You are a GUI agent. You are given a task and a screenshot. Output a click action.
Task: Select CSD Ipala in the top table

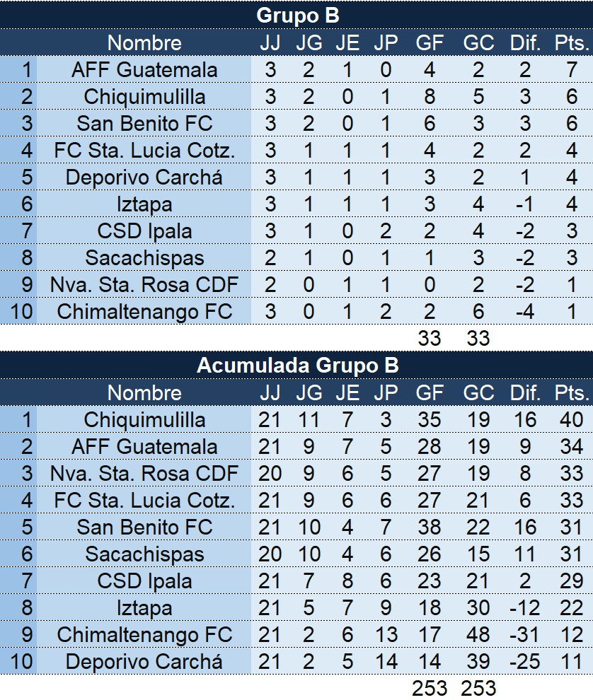[x=144, y=231]
